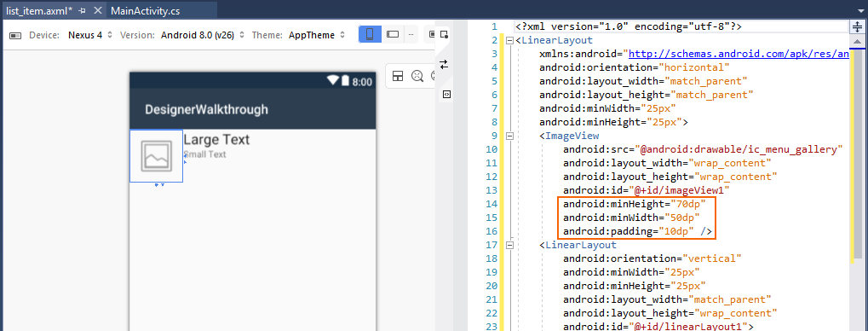Open the Theme dropdown showing AppTheme
The height and width of the screenshot is (331, 868).
317,35
